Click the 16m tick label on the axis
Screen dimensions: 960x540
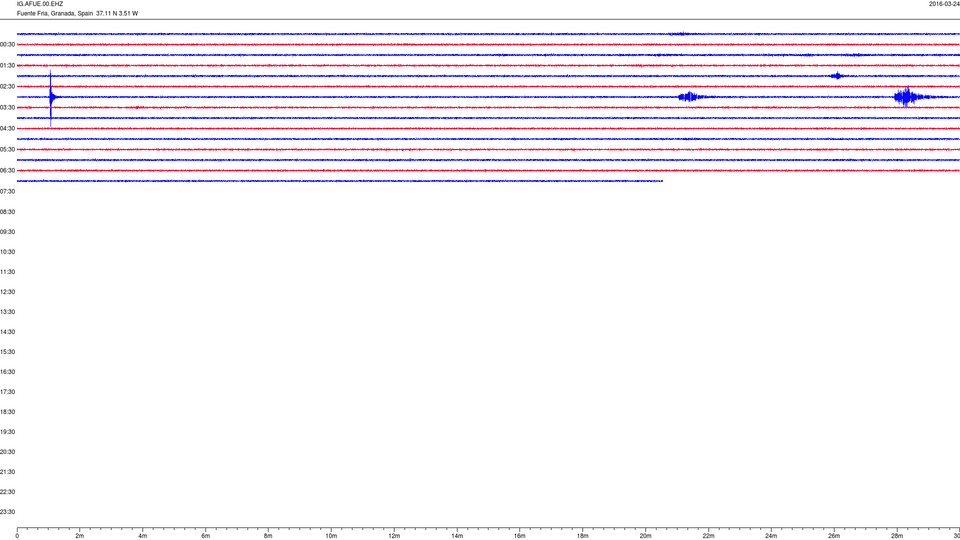click(x=520, y=536)
